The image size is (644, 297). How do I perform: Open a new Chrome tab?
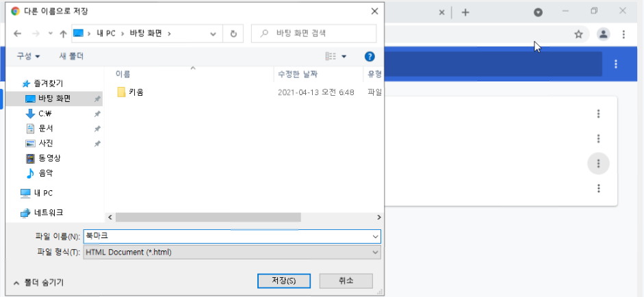(x=465, y=13)
